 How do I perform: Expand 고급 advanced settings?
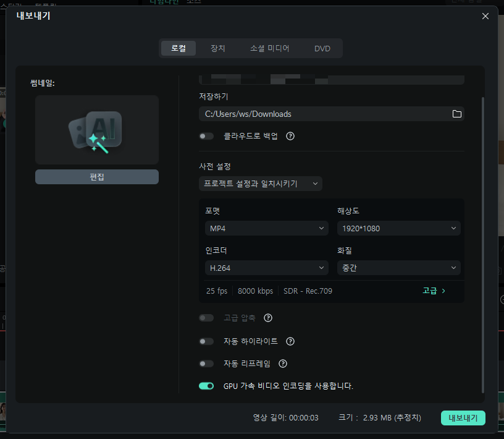pos(434,291)
